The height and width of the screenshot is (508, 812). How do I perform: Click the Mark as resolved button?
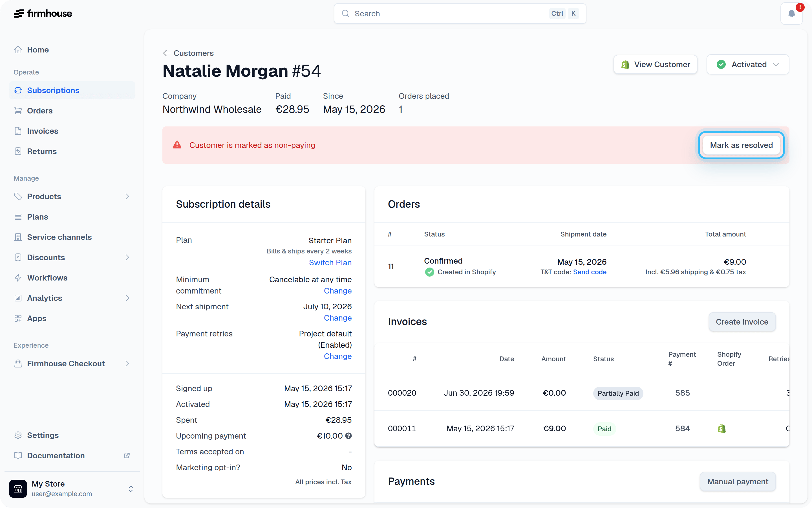[741, 145]
